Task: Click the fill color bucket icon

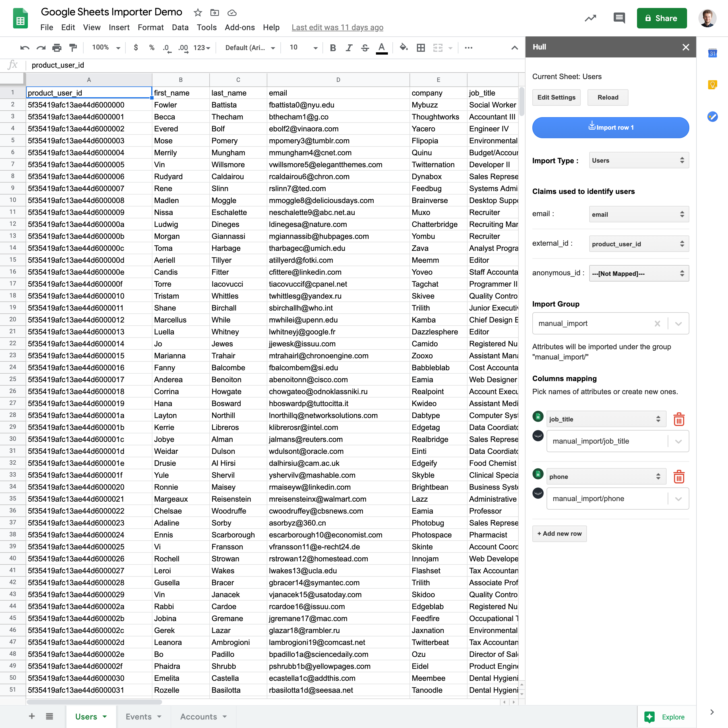Action: click(x=403, y=47)
